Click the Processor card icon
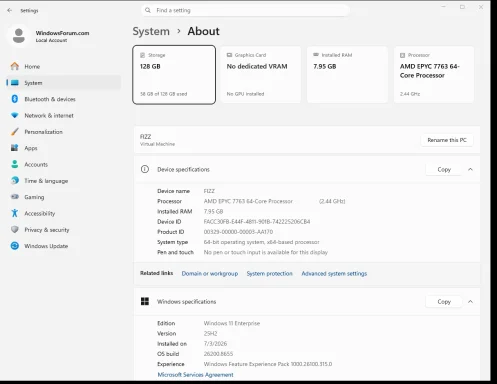497x384 pixels. [x=403, y=55]
